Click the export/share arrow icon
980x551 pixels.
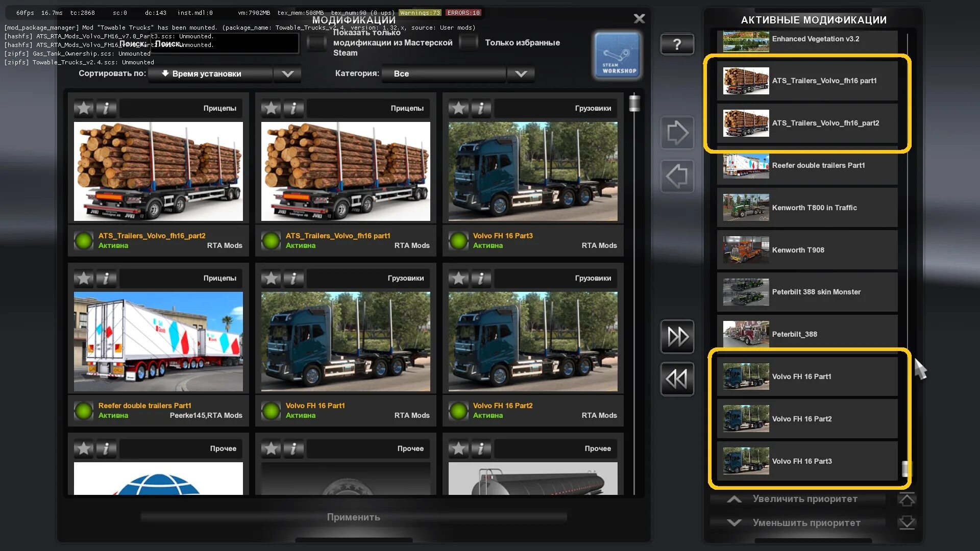pos(676,133)
